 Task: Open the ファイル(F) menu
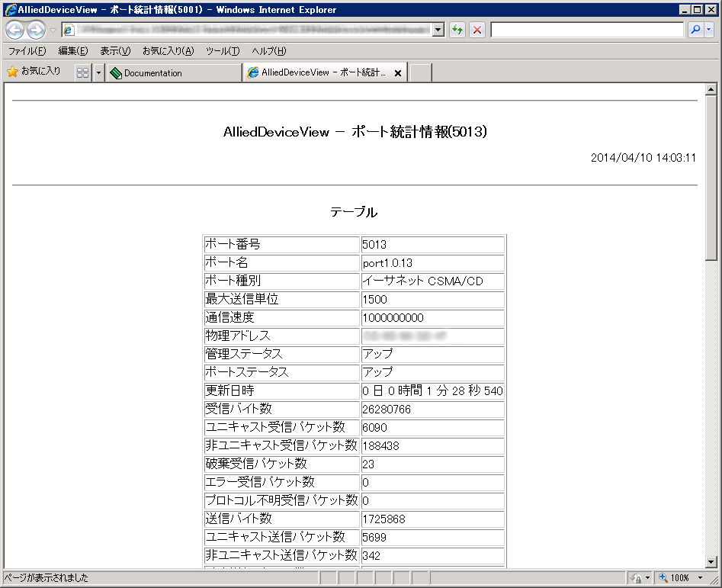(x=27, y=51)
